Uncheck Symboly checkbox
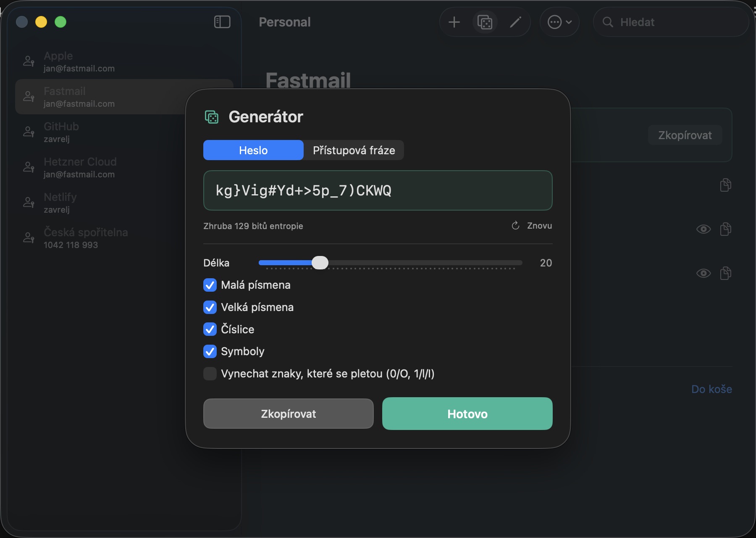756x538 pixels. point(210,351)
